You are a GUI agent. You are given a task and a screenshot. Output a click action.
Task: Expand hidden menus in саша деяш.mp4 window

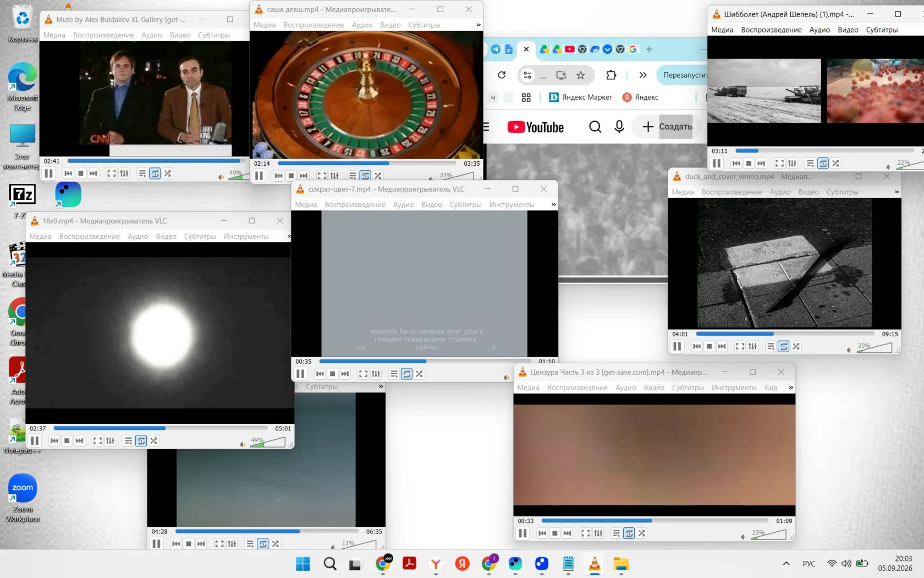(x=479, y=25)
